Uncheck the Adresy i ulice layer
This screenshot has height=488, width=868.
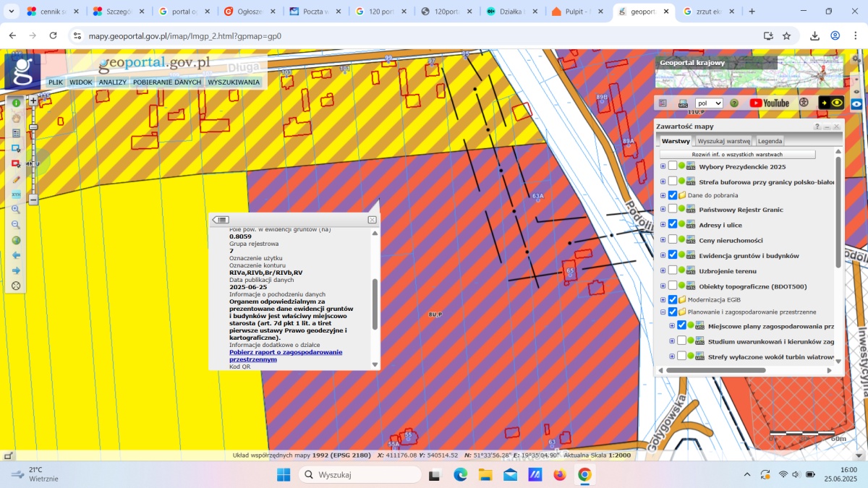(x=673, y=224)
